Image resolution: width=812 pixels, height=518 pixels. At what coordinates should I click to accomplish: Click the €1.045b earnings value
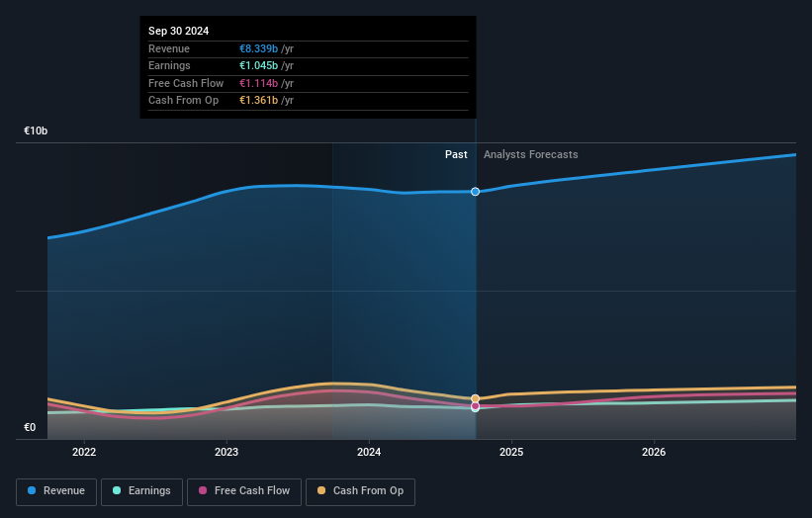[x=258, y=65]
